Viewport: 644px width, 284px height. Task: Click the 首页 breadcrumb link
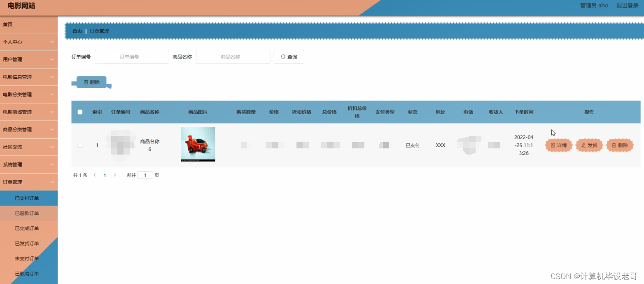tap(77, 31)
